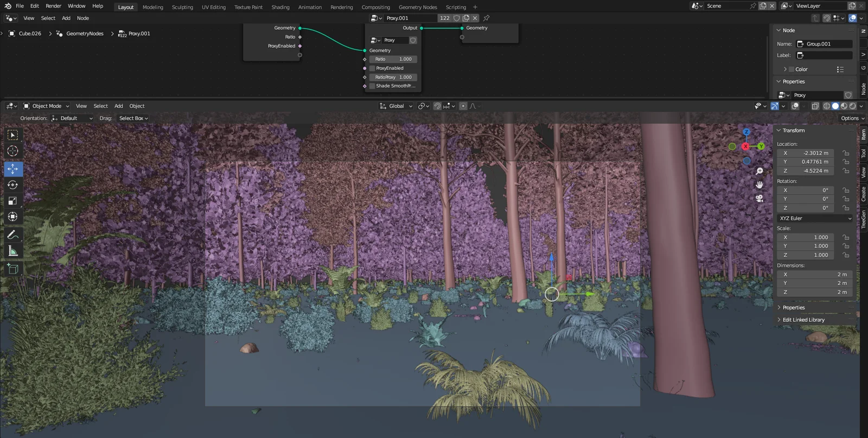This screenshot has width=868, height=438.
Task: Select the Measure tool
Action: point(12,251)
